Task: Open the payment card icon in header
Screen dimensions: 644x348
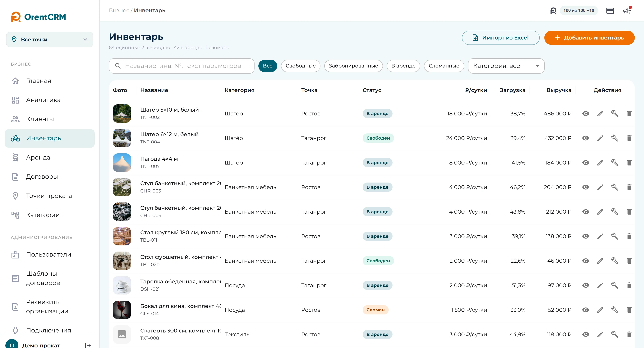Action: (610, 11)
